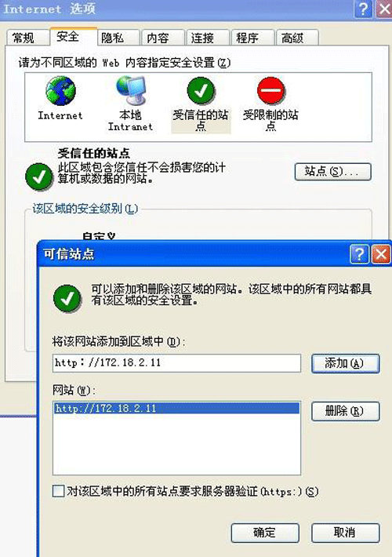Close the 可信站点 dialog with X
The height and width of the screenshot is (557, 392).
[x=381, y=254]
